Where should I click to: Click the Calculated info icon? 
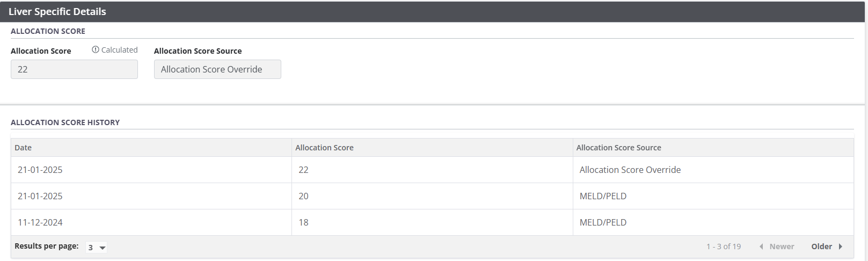[x=96, y=50]
